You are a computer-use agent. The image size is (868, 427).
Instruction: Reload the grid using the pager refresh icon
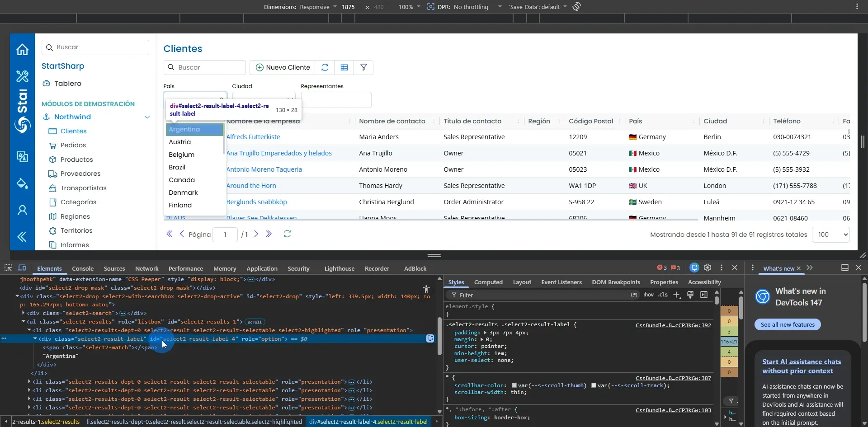tap(287, 234)
